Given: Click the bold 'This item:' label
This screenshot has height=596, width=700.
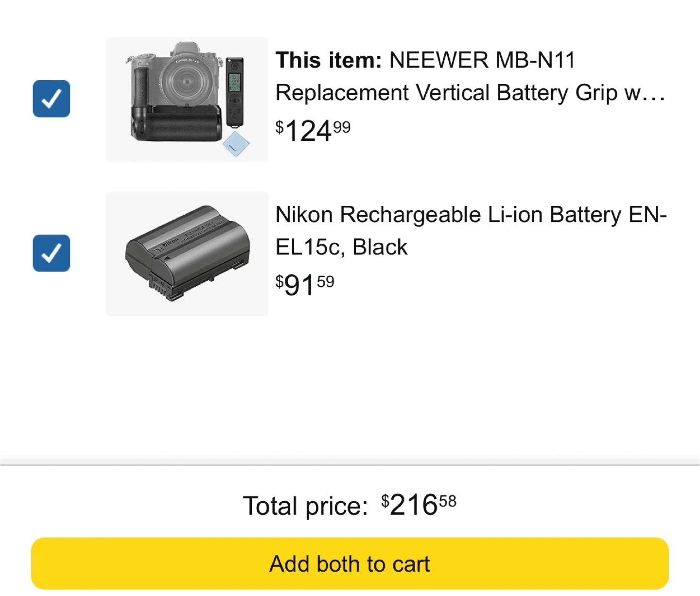Looking at the screenshot, I should click(x=329, y=60).
